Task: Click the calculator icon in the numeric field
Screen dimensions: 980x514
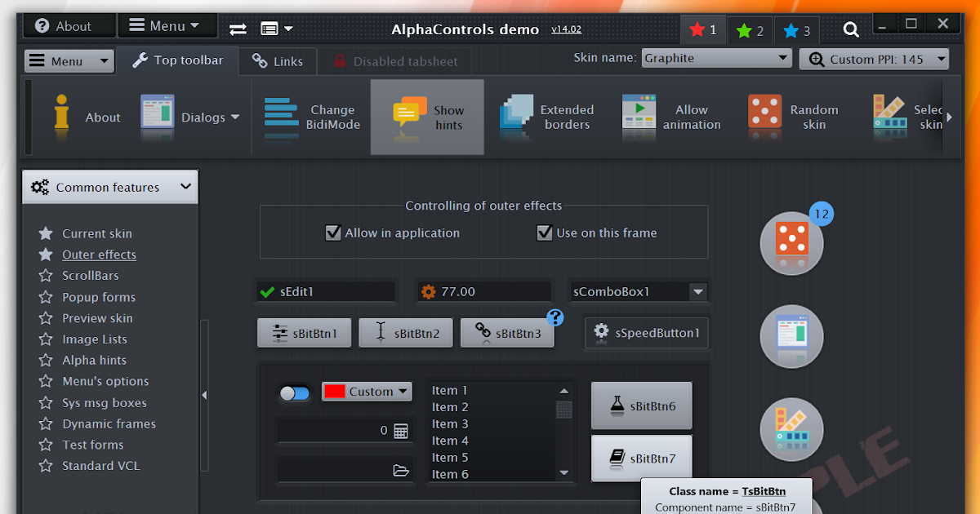Action: click(400, 431)
